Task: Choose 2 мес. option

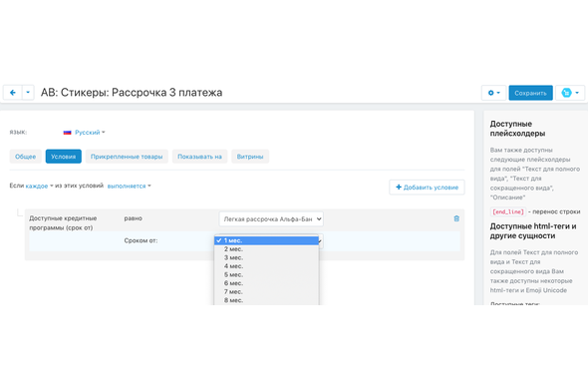Action: [x=266, y=249]
